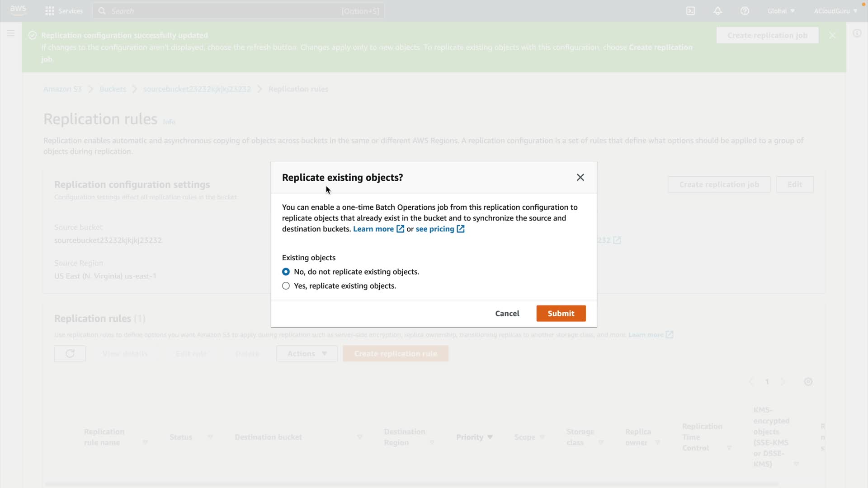
Task: Open the see pricing link
Action: coord(435,229)
